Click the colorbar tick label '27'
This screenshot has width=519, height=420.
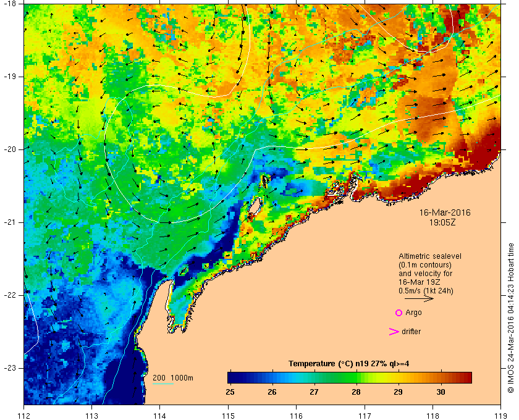(x=314, y=392)
